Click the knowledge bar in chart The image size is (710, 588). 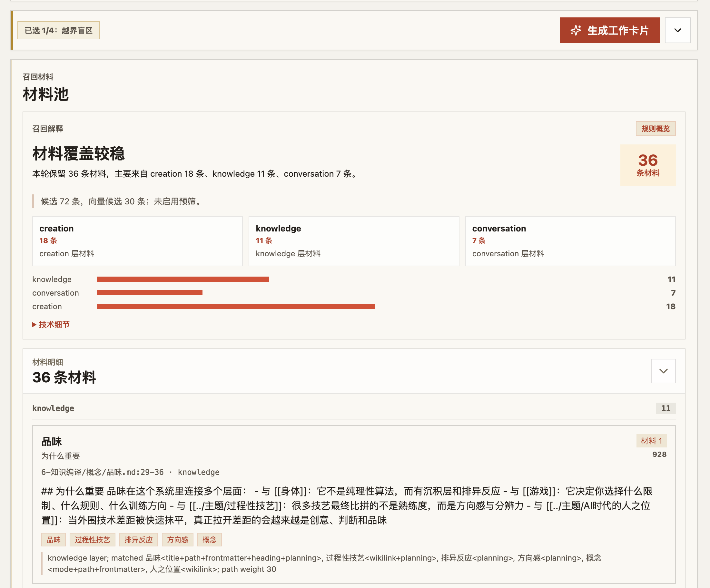tap(182, 279)
